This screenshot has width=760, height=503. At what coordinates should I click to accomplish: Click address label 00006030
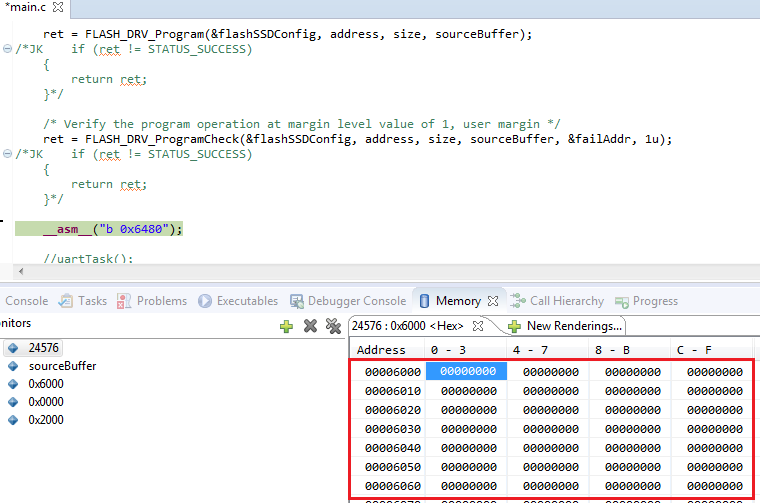(393, 429)
